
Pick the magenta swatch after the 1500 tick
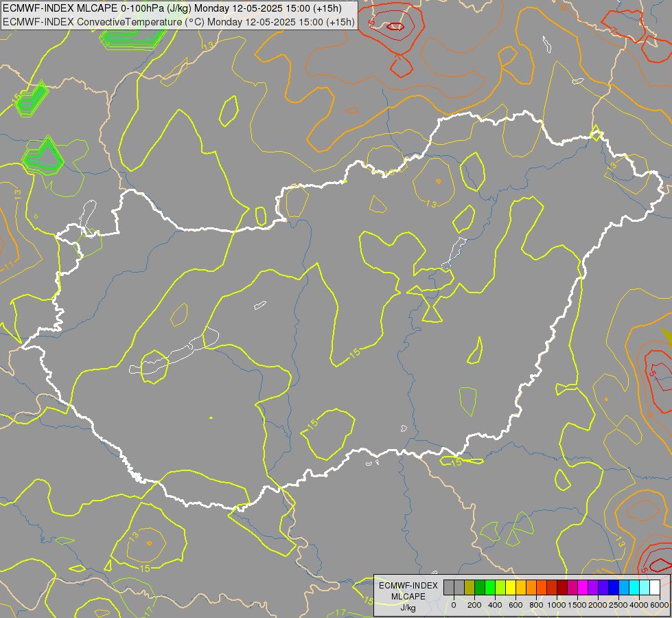(x=583, y=587)
